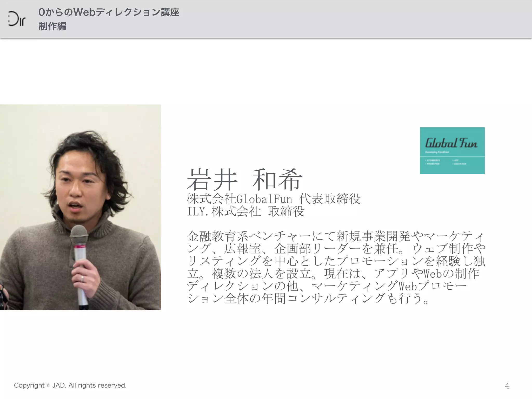Click the bio line starting ディレクションの他
The width and height of the screenshot is (532, 399).
coord(327,286)
